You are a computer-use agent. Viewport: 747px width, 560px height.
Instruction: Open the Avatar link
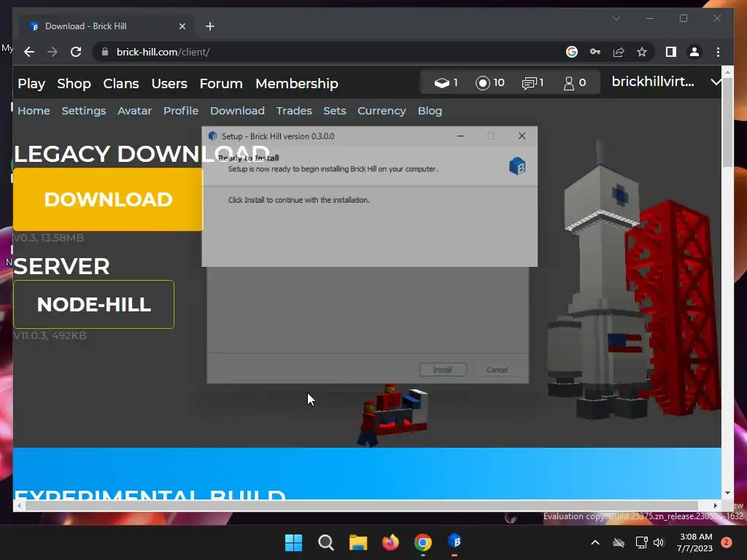point(135,111)
